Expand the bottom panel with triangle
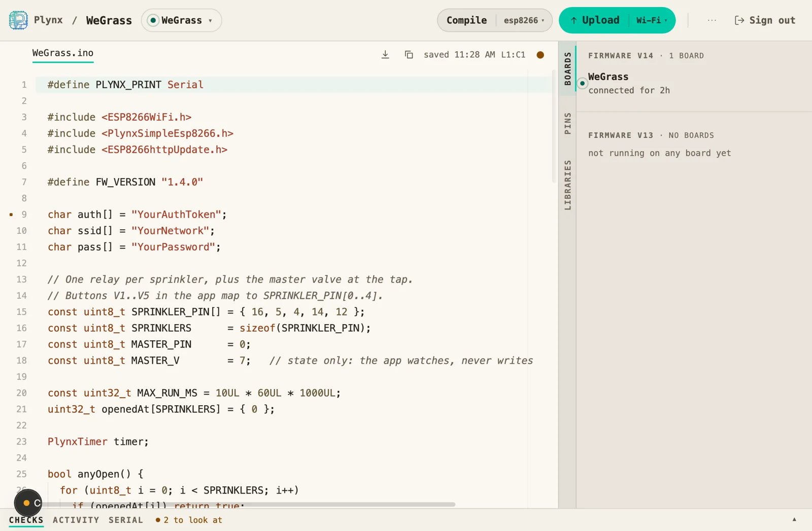Image resolution: width=812 pixels, height=531 pixels. pos(794,519)
